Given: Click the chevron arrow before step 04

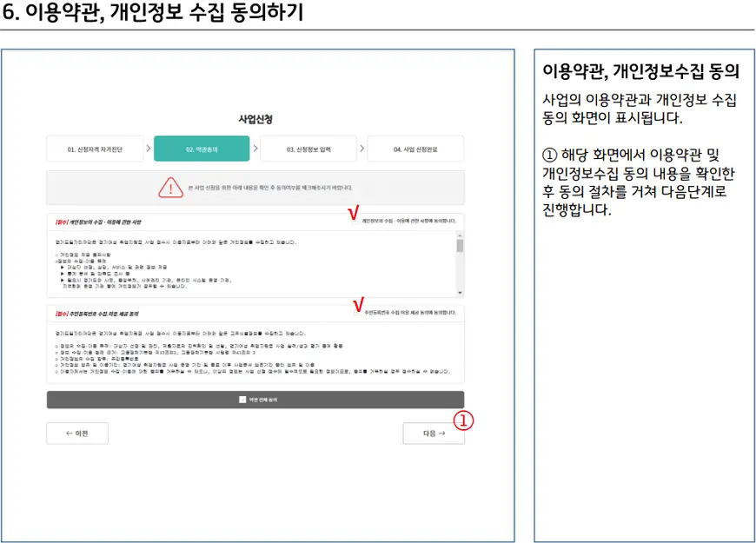Looking at the screenshot, I should click(361, 149).
